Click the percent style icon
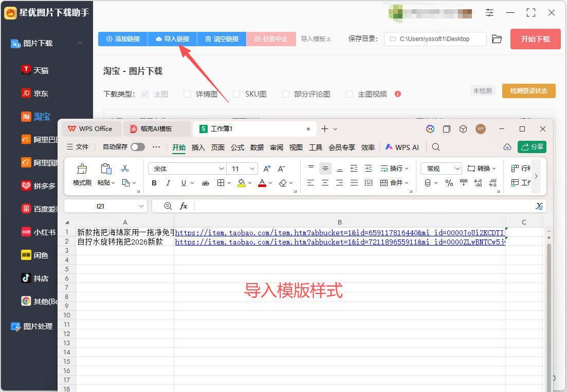Viewport: 567px width, 392px height. click(x=449, y=183)
